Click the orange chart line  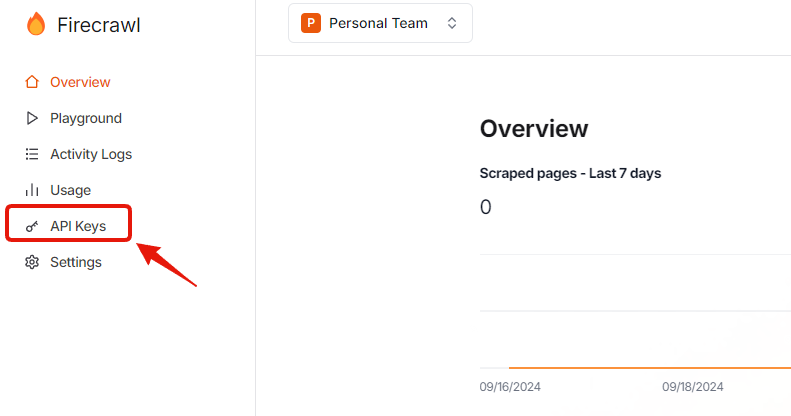[650, 368]
